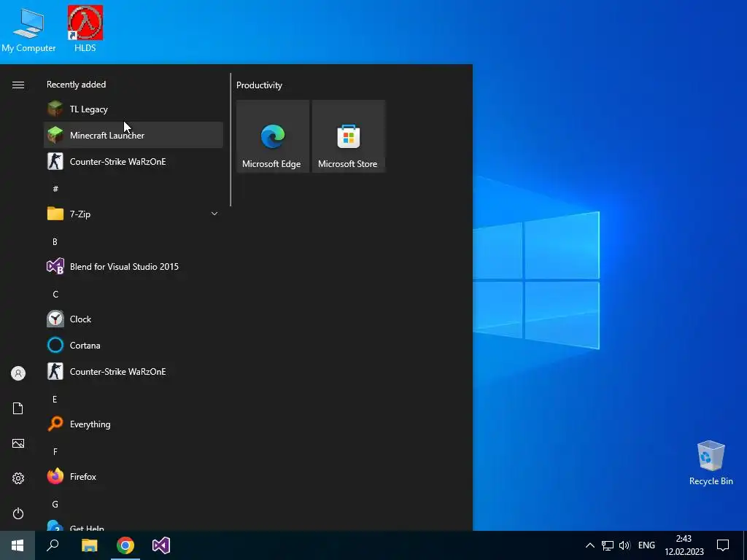Viewport: 747px width, 560px height.
Task: Show hidden tray icons arrow
Action: click(589, 545)
